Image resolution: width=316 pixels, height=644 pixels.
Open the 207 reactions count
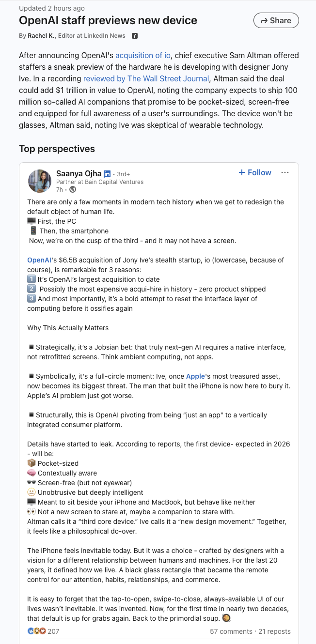53,631
